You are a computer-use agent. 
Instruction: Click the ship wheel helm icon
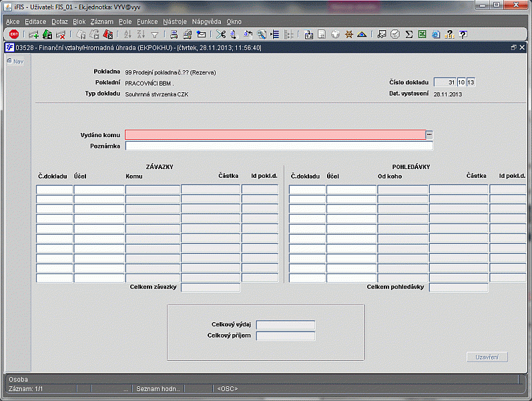pos(348,34)
